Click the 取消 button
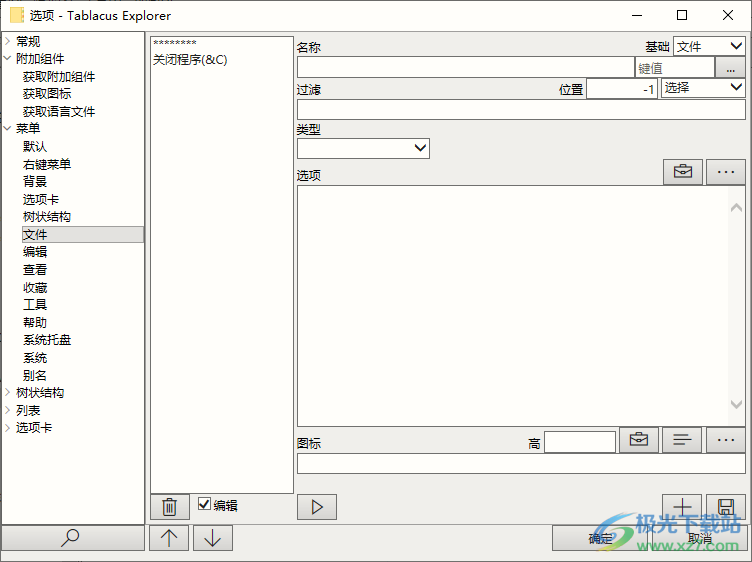 [700, 539]
